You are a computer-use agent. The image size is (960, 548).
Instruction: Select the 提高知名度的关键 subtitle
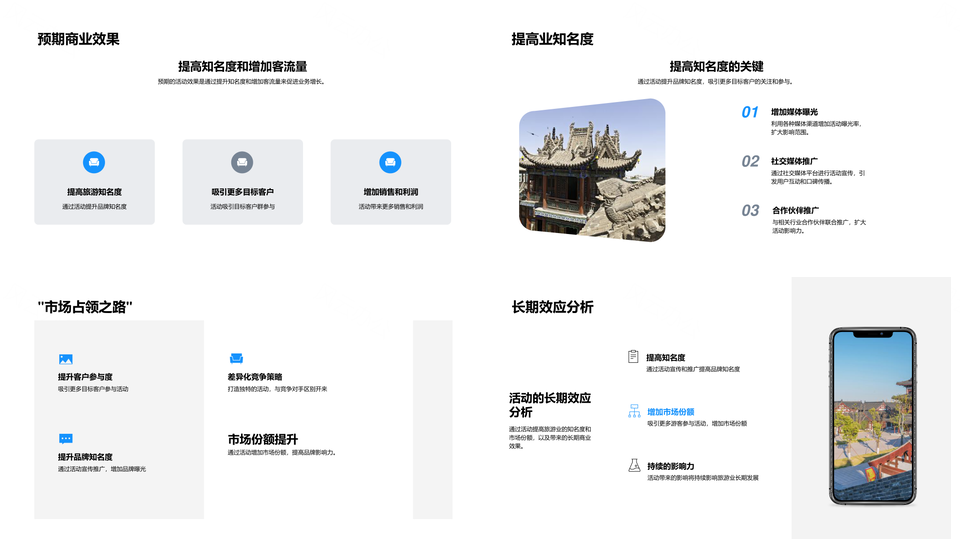716,66
